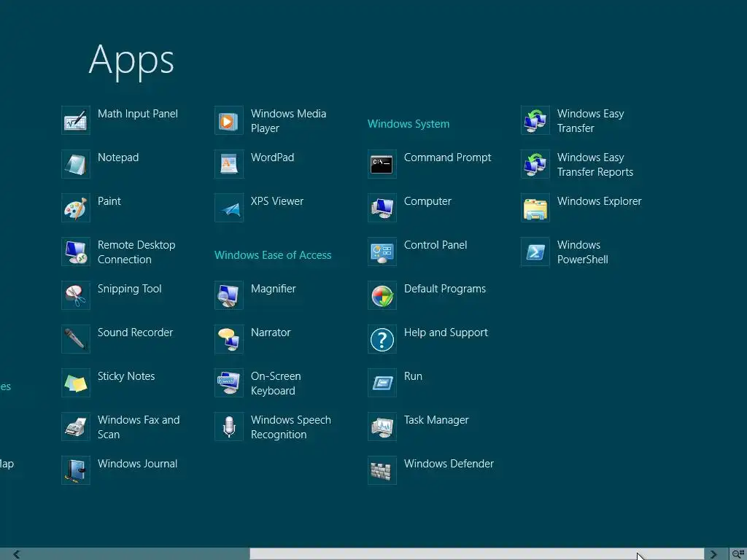Open Windows Media Player icon
This screenshot has height=560, width=747.
click(229, 120)
